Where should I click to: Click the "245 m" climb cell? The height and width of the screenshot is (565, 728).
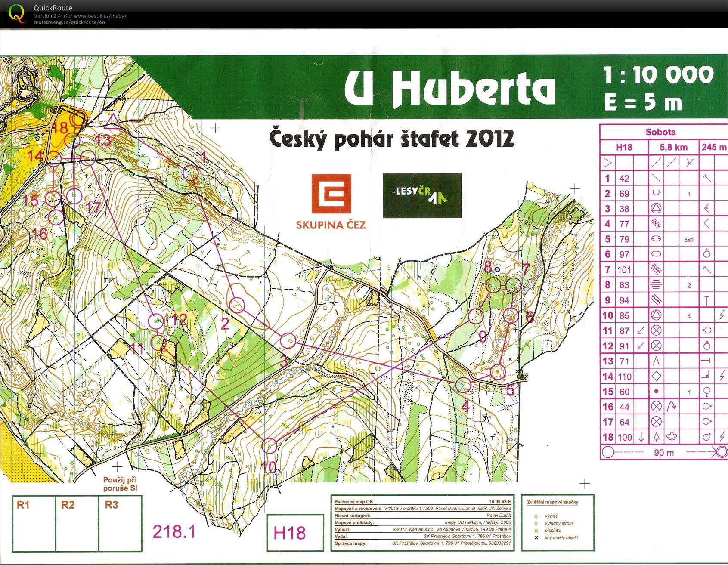pos(714,147)
